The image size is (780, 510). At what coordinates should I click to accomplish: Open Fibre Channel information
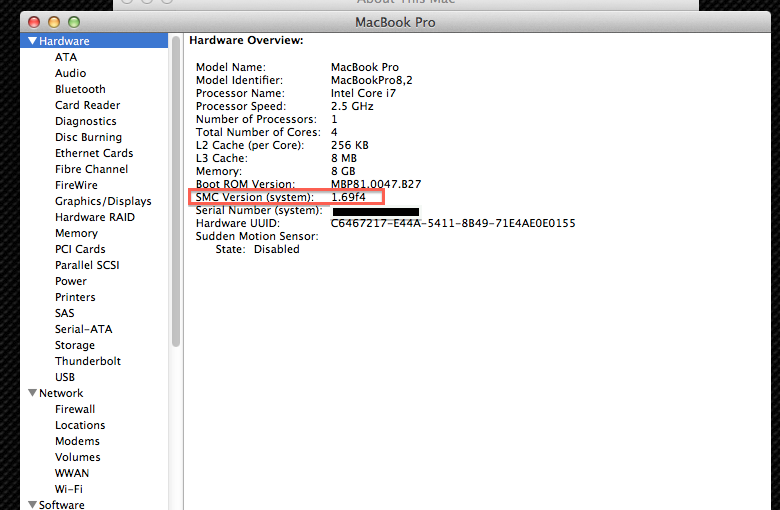[92, 169]
